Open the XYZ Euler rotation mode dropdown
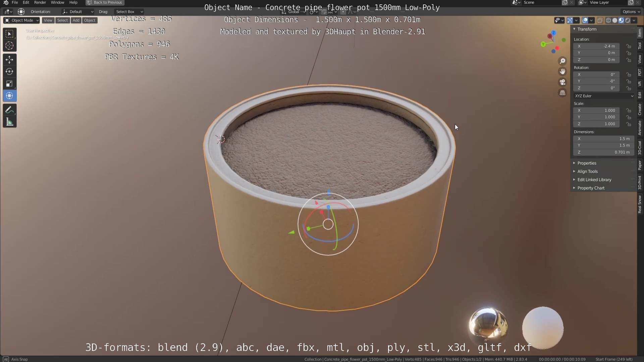Image resolution: width=644 pixels, height=362 pixels. 604,96
